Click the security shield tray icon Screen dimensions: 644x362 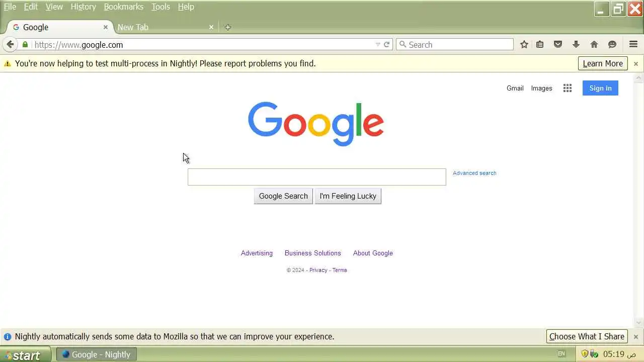click(x=585, y=354)
